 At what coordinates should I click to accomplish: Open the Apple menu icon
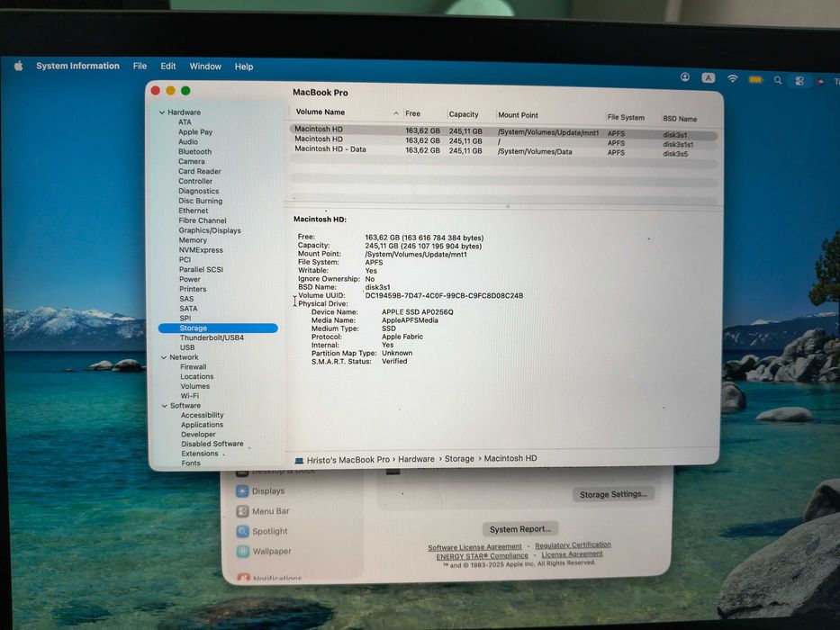19,66
